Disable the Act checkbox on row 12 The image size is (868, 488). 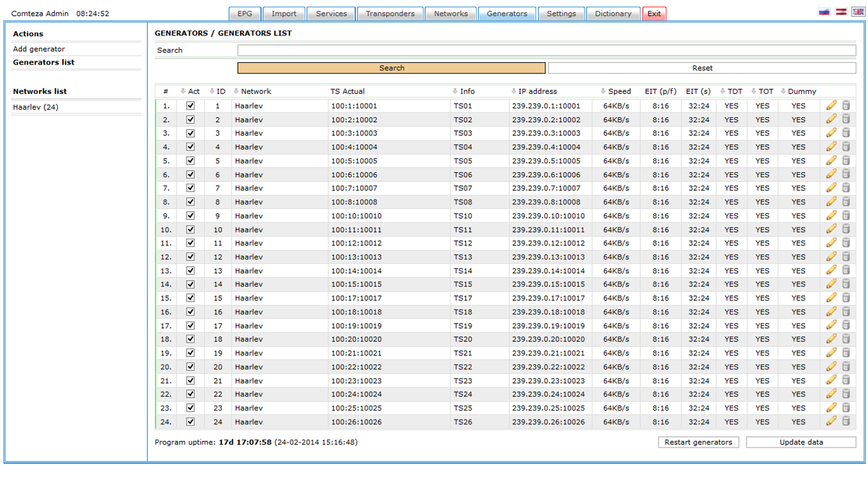pyautogui.click(x=190, y=256)
